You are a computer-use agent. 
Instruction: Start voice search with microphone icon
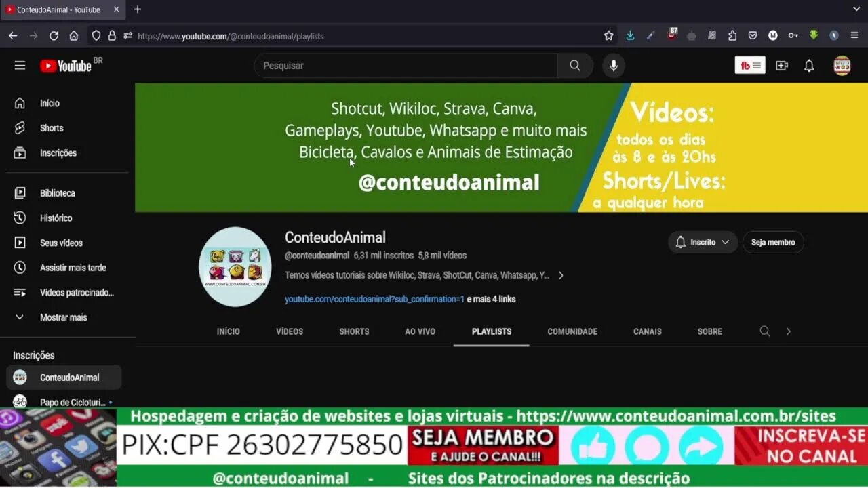pyautogui.click(x=613, y=66)
